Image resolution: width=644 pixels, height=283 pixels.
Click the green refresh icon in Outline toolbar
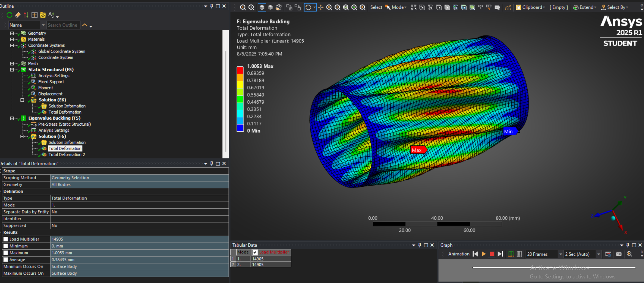pyautogui.click(x=9, y=15)
